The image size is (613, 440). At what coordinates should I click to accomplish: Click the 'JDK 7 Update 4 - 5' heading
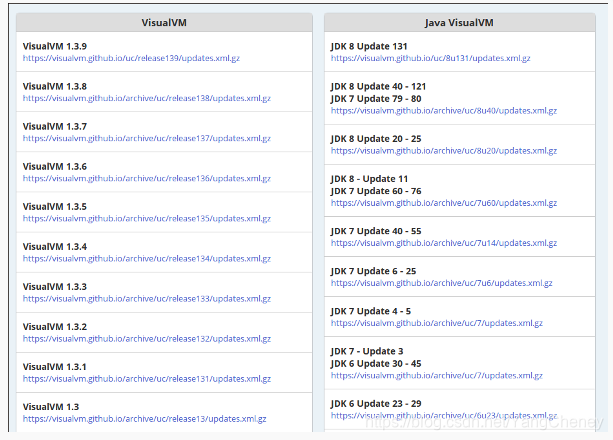(x=371, y=311)
